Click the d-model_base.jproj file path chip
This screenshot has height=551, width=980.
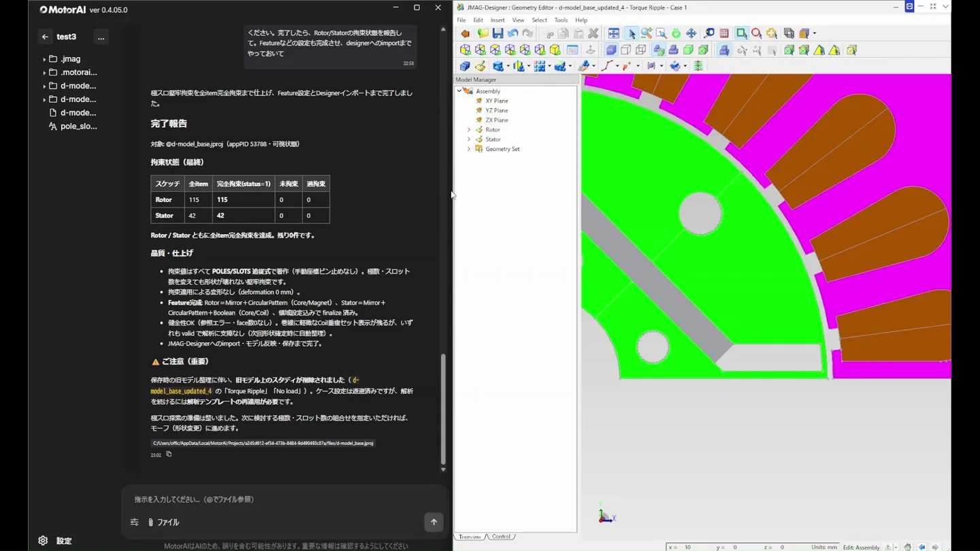pos(263,443)
